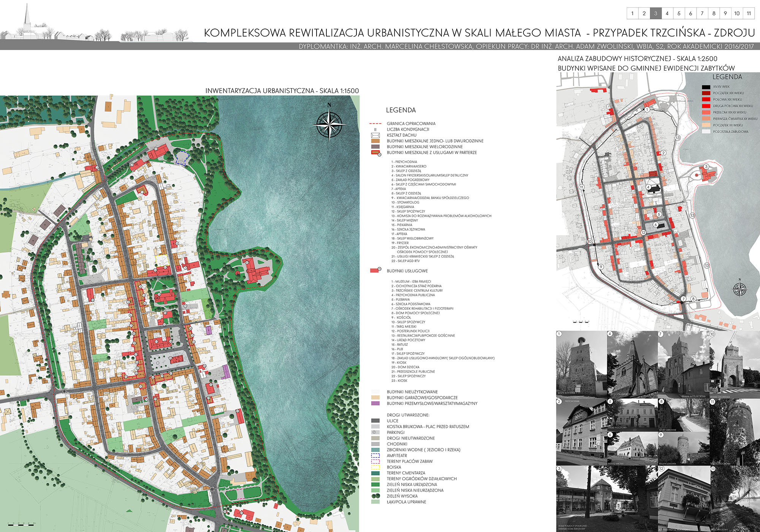Click the yellow dashed sports field symbol

tap(375, 467)
